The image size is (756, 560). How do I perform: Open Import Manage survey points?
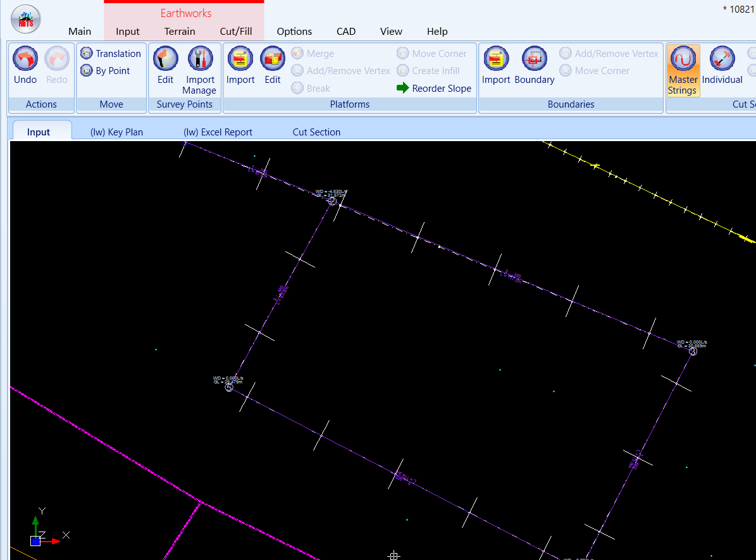[200, 70]
